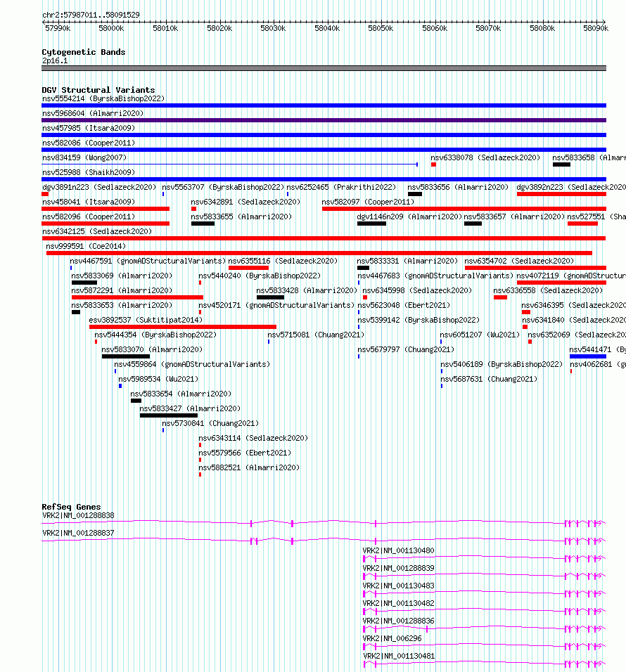The width and height of the screenshot is (626, 672).
Task: Open nsv5882521 (Almarri2020) label
Action: pos(249,468)
